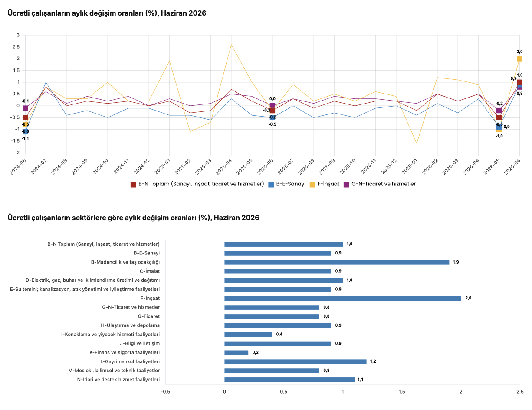Toggle the B-N Toplam legend series
Screen dimensions: 532x410
click(x=197, y=184)
